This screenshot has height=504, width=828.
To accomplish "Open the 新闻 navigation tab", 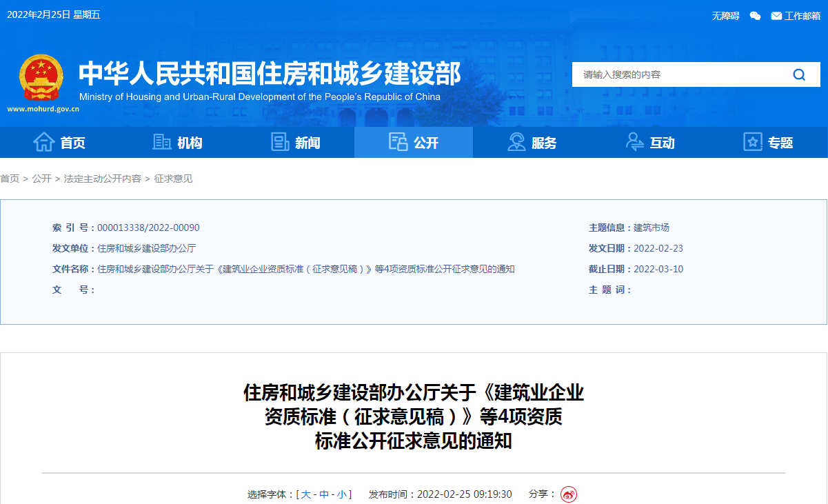I will [296, 143].
